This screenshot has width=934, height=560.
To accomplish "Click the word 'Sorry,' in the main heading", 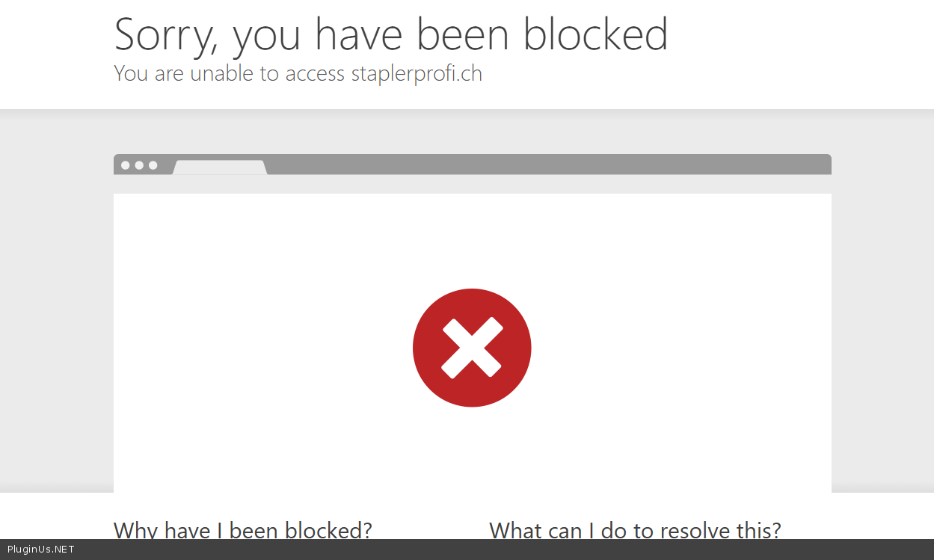I will [167, 35].
